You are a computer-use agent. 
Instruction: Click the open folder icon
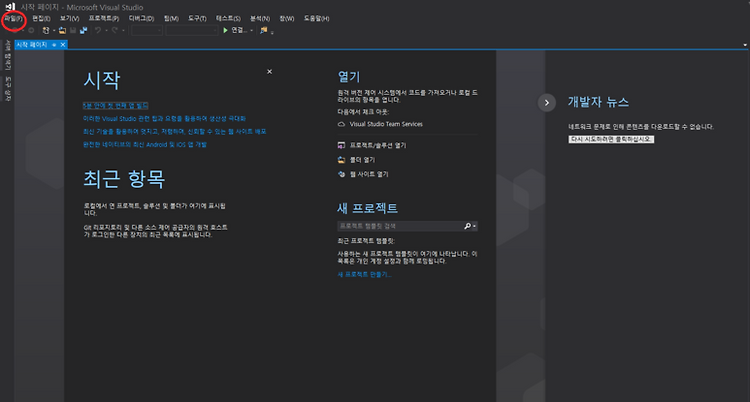(x=341, y=160)
